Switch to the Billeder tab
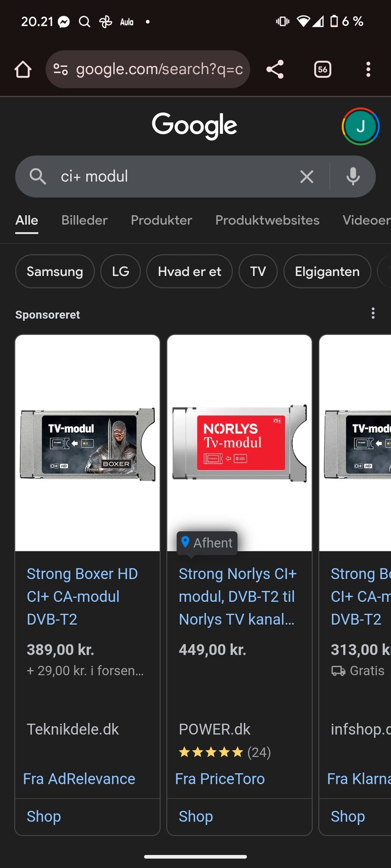The height and width of the screenshot is (868, 391). click(84, 220)
